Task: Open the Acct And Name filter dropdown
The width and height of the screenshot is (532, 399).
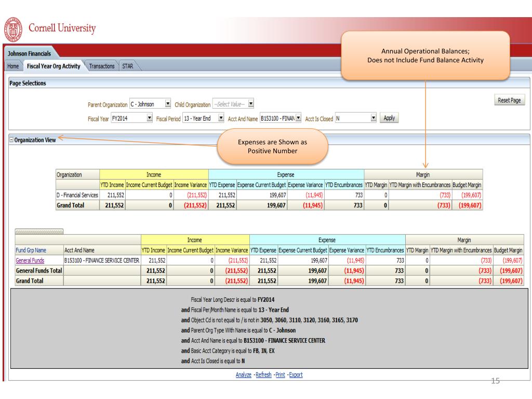Action: (x=299, y=118)
